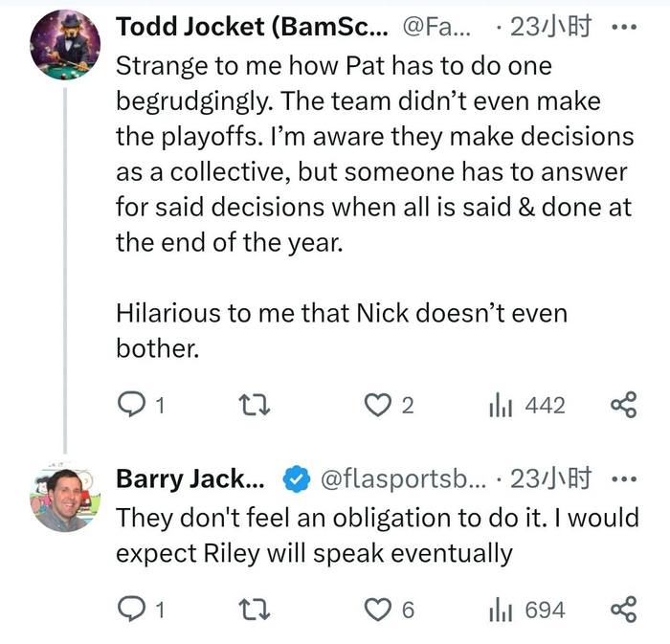This screenshot has height=644, width=670.
Task: Like Todd Jocket's tweet
Action: [379, 406]
